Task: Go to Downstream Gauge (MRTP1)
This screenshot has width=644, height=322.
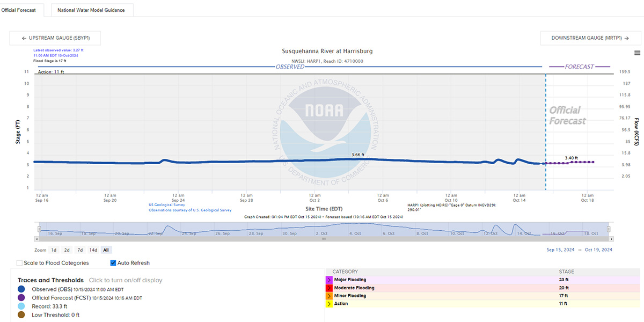Action: pyautogui.click(x=590, y=38)
